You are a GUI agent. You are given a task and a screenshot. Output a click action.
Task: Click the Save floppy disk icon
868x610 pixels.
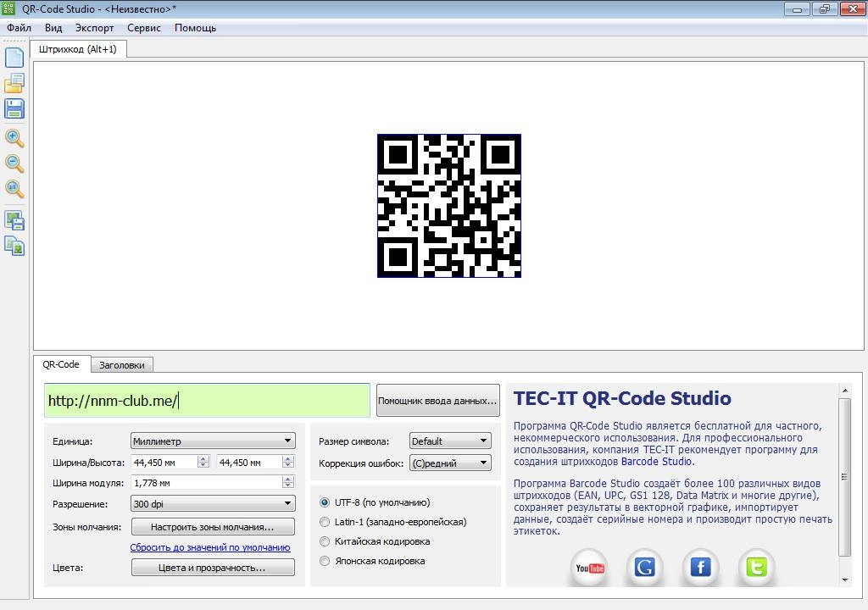pyautogui.click(x=14, y=108)
